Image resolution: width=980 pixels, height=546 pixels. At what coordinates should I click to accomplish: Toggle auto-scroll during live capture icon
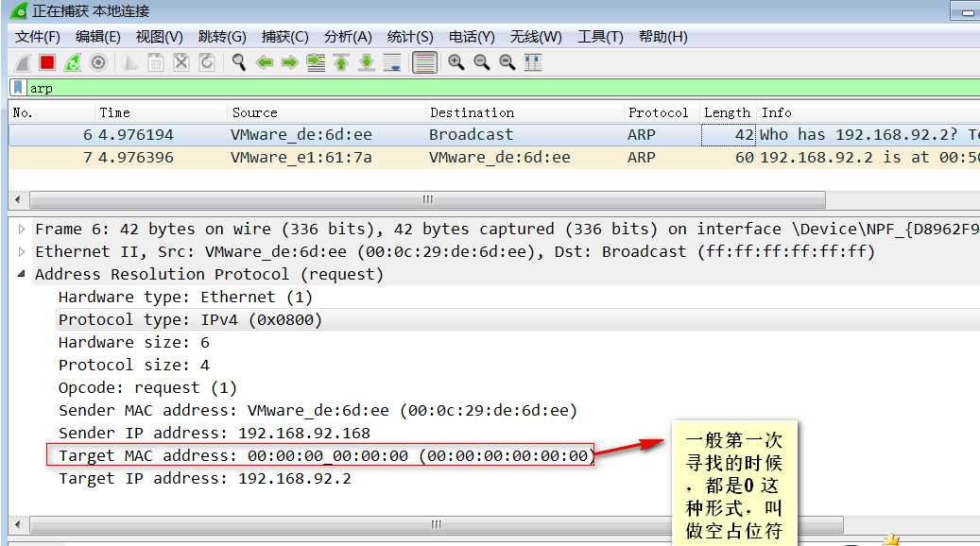click(x=392, y=62)
